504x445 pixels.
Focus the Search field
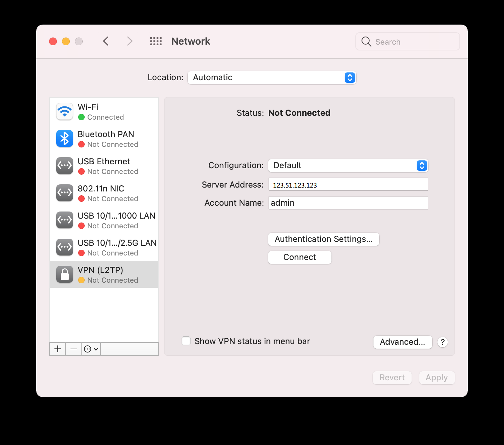[x=408, y=41]
